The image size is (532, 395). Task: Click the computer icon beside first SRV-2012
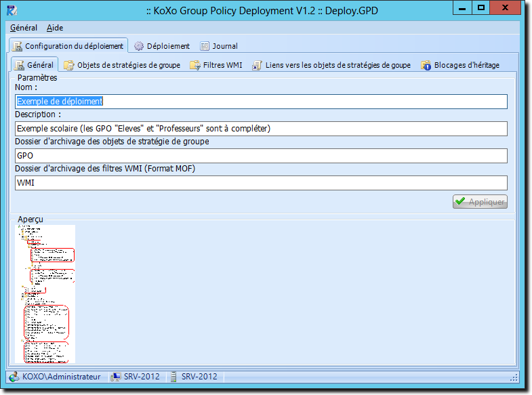(x=116, y=377)
